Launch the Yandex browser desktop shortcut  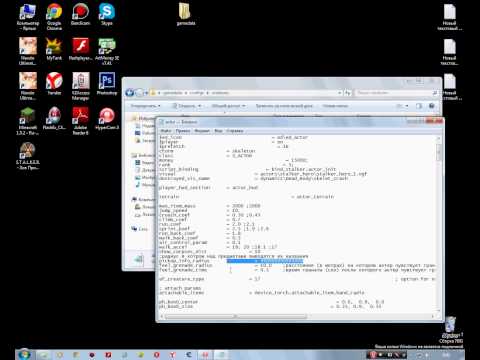pos(54,84)
